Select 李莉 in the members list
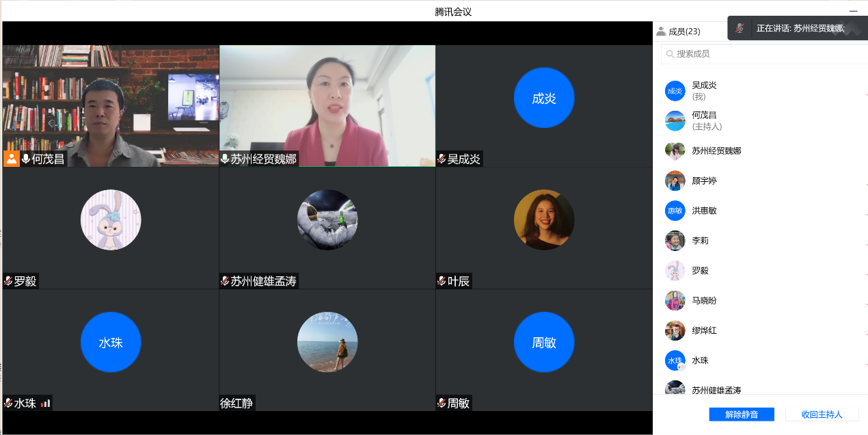The width and height of the screenshot is (868, 435). click(700, 241)
